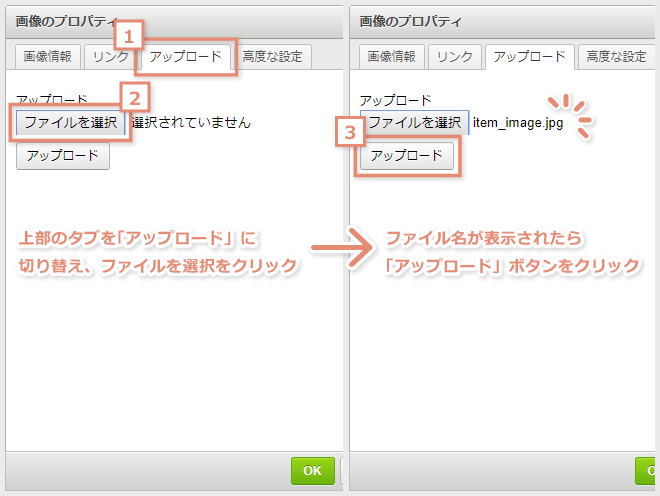Click the orange step number 1 badge
The width and height of the screenshot is (660, 496).
coord(129,36)
